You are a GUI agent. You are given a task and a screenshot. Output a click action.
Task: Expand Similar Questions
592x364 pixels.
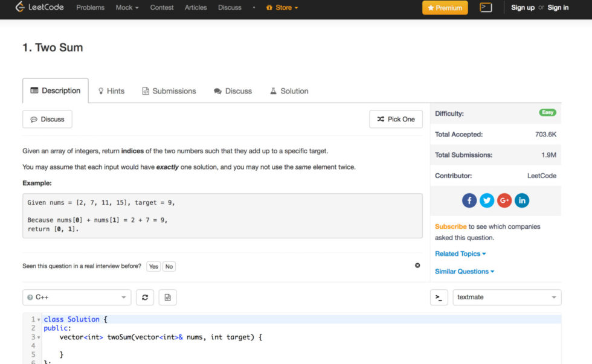tap(465, 272)
